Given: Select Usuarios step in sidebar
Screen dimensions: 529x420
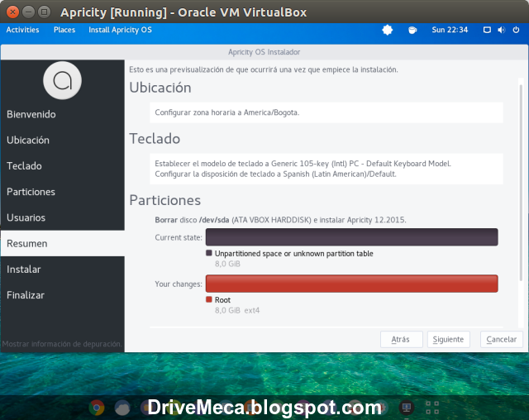Looking at the screenshot, I should [63, 217].
